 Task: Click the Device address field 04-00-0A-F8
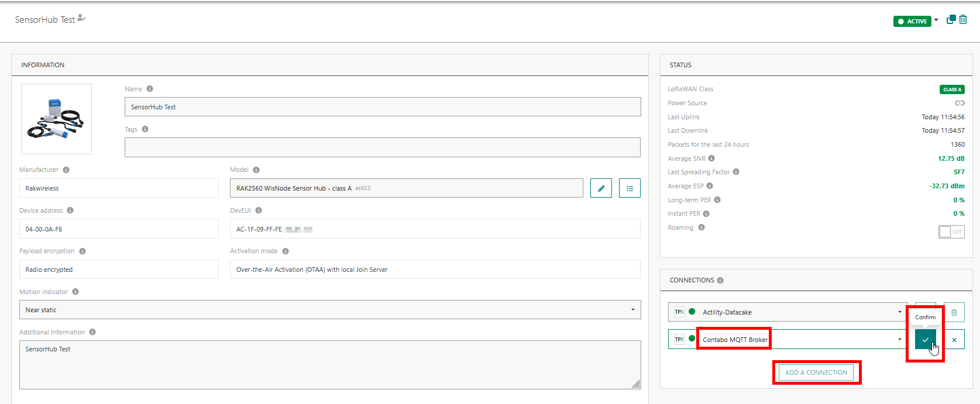119,229
